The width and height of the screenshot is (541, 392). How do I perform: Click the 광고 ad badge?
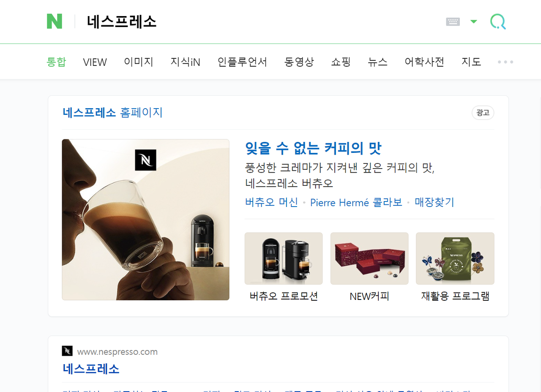tap(483, 113)
